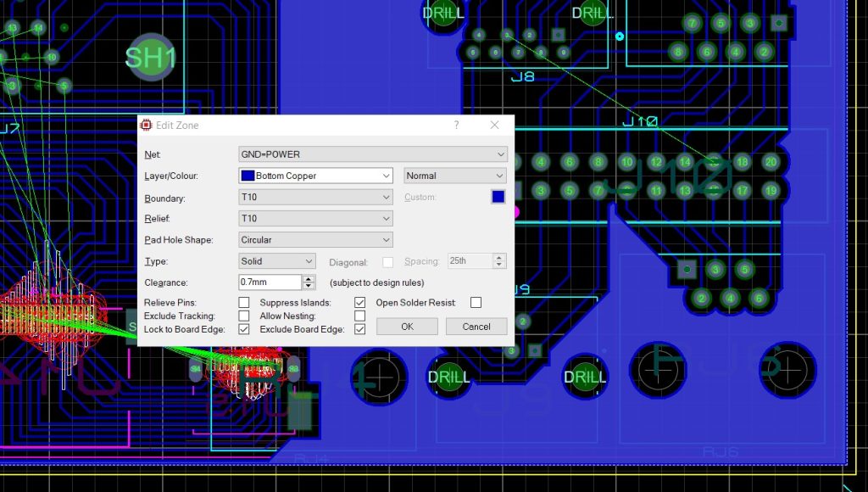Image resolution: width=868 pixels, height=492 pixels.
Task: Open the Boundary trace style dropdown
Action: 315,197
